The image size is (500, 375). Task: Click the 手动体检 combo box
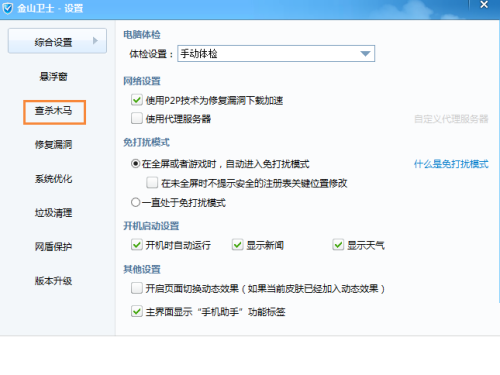(x=276, y=54)
